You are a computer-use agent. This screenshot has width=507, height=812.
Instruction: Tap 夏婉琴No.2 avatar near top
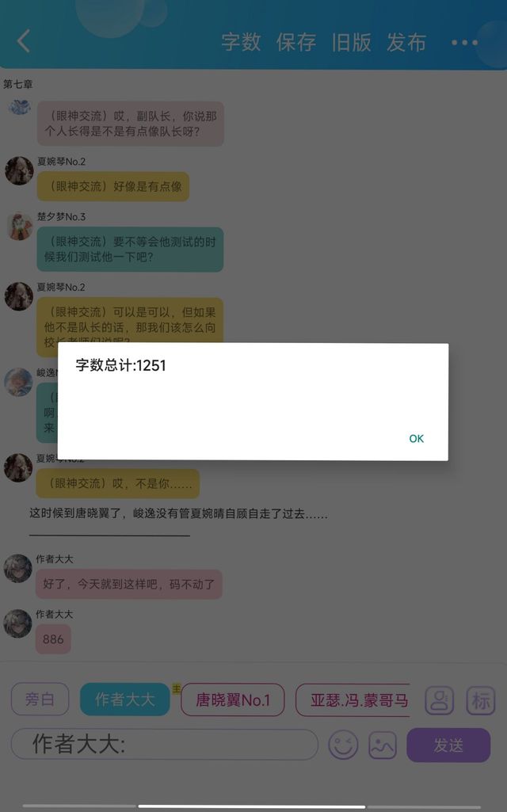(x=19, y=171)
